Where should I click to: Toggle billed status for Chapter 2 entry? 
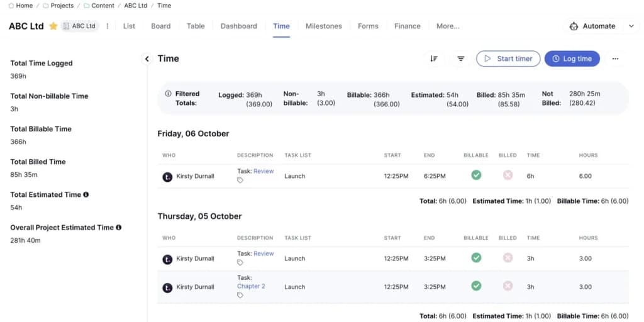[508, 286]
